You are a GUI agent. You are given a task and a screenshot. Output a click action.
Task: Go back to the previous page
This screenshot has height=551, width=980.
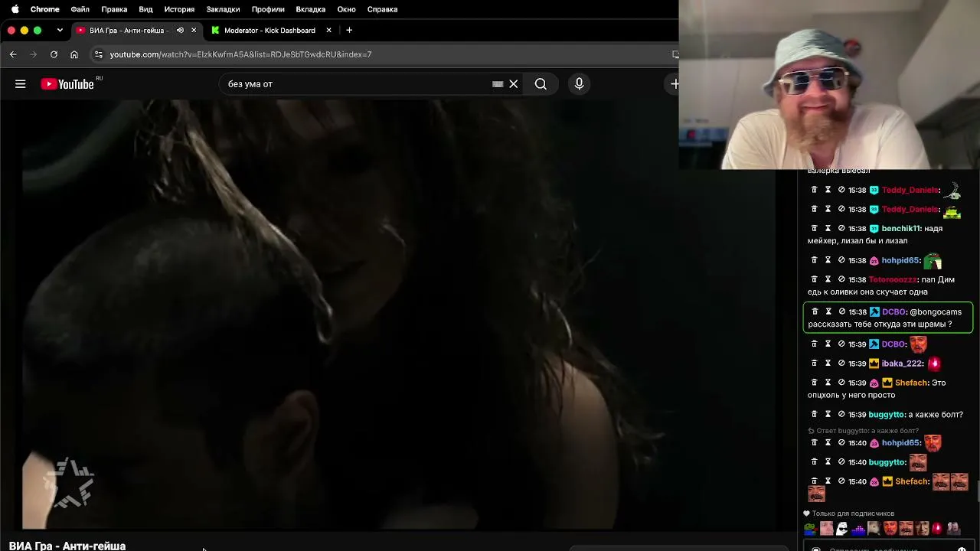click(13, 54)
